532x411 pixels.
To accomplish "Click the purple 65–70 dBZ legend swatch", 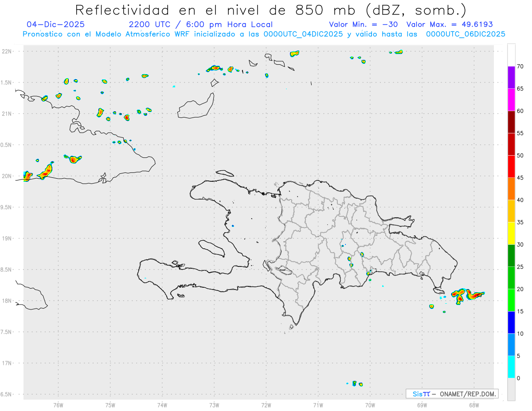I will pyautogui.click(x=511, y=77).
